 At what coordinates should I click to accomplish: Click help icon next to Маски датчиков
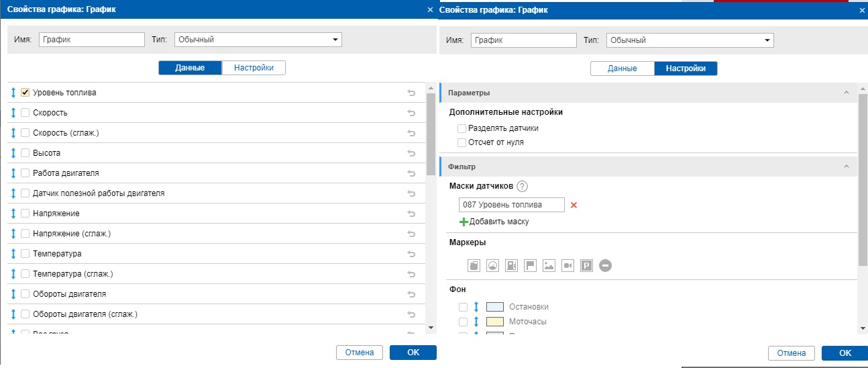point(523,187)
